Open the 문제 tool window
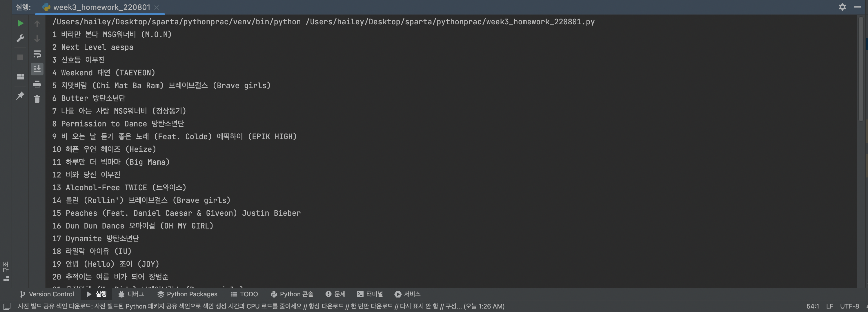This screenshot has width=868, height=312. pos(335,294)
